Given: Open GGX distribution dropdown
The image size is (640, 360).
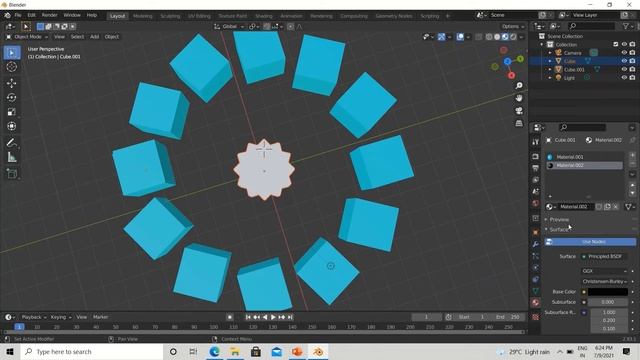Looking at the screenshot, I should 604,271.
